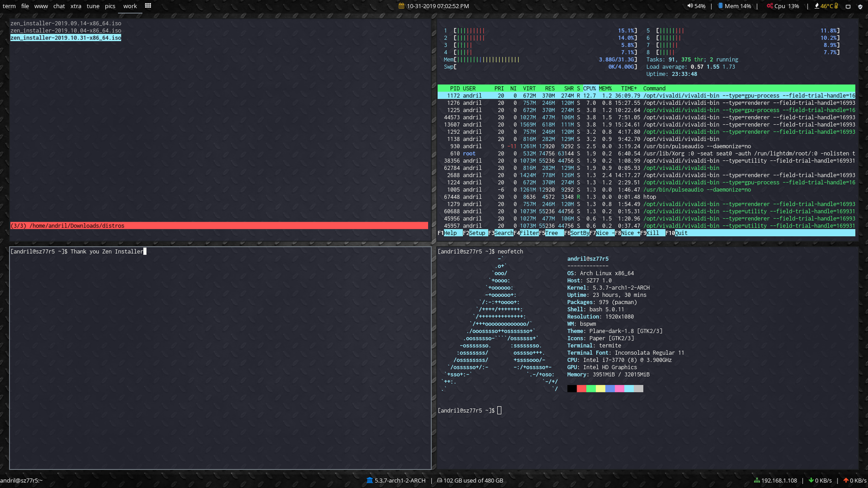Image resolution: width=868 pixels, height=488 pixels.
Task: Open the grid layout icon after work
Action: tap(148, 6)
